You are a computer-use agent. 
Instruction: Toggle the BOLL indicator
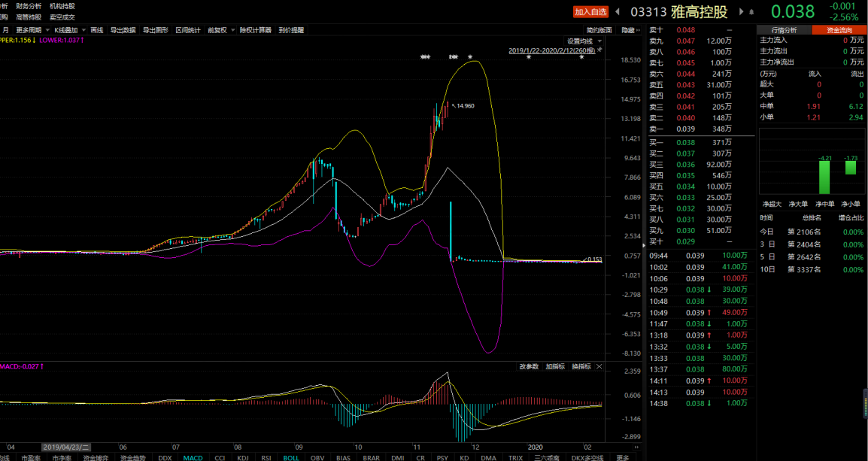coord(291,458)
